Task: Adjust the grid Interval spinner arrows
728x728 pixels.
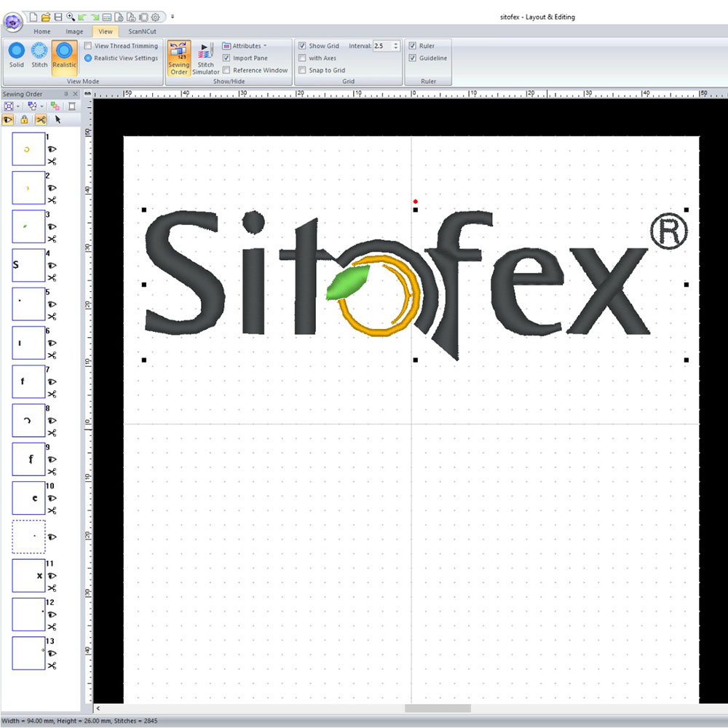Action: (396, 46)
